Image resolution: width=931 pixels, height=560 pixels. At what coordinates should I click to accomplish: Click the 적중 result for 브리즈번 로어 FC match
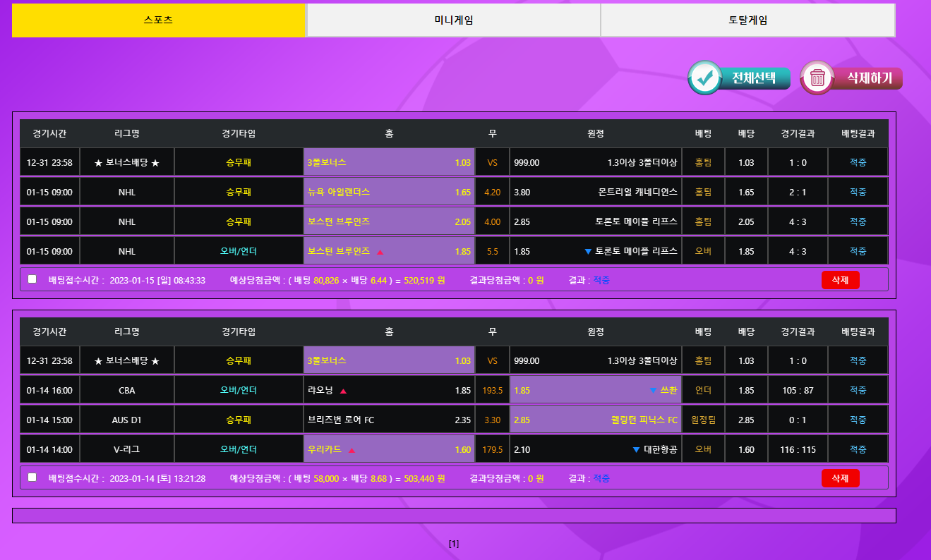(x=858, y=420)
